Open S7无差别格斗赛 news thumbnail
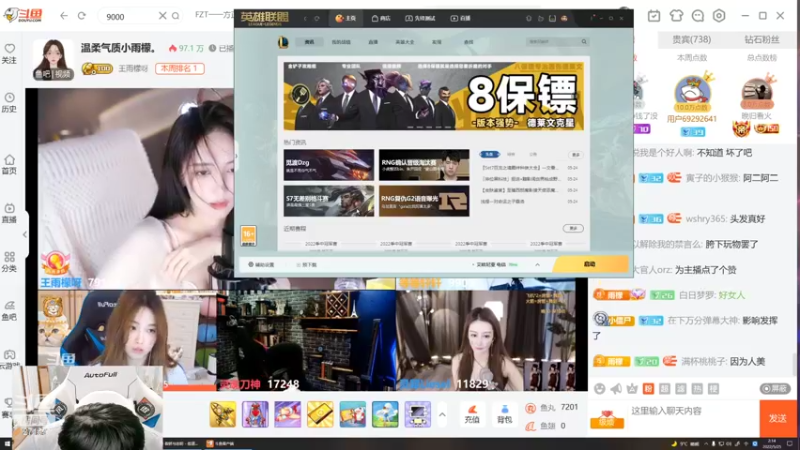 329,201
